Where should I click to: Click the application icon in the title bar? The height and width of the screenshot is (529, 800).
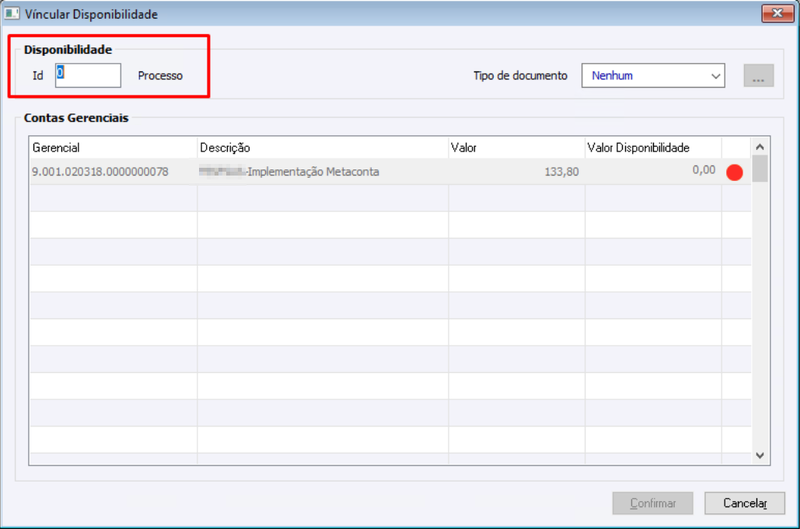(x=12, y=13)
